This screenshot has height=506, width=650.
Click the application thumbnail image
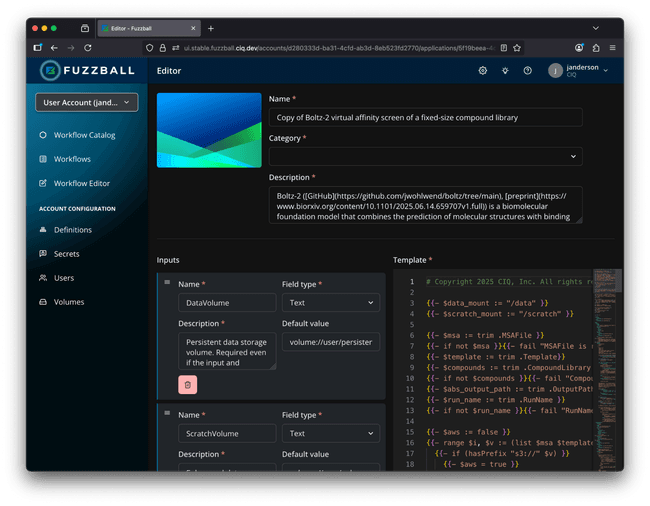(x=209, y=130)
